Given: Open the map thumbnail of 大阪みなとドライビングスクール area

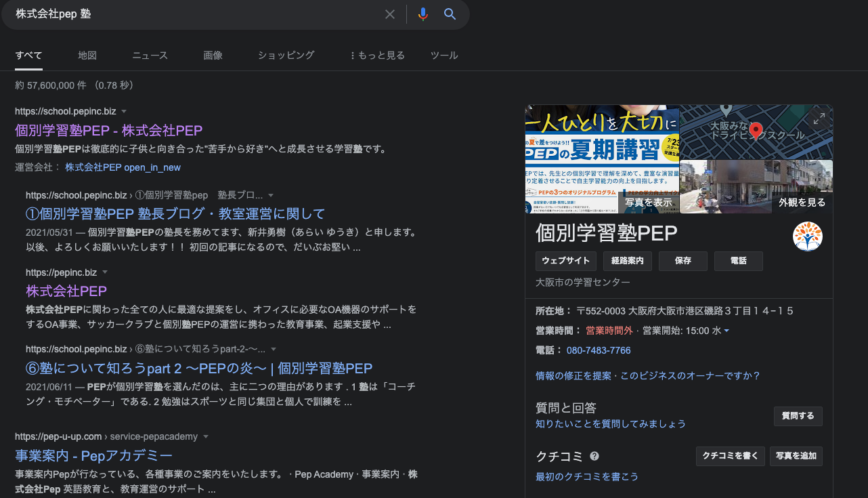Looking at the screenshot, I should [756, 131].
